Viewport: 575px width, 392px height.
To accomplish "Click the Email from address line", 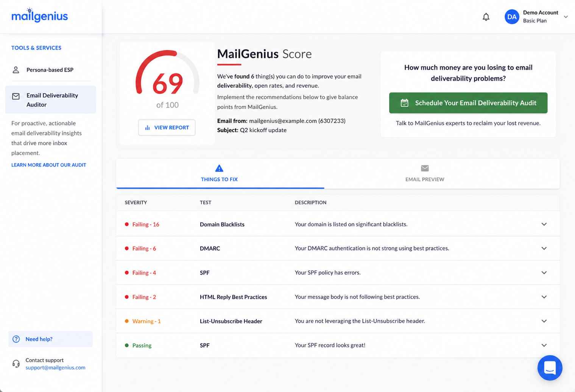I will click(x=281, y=121).
